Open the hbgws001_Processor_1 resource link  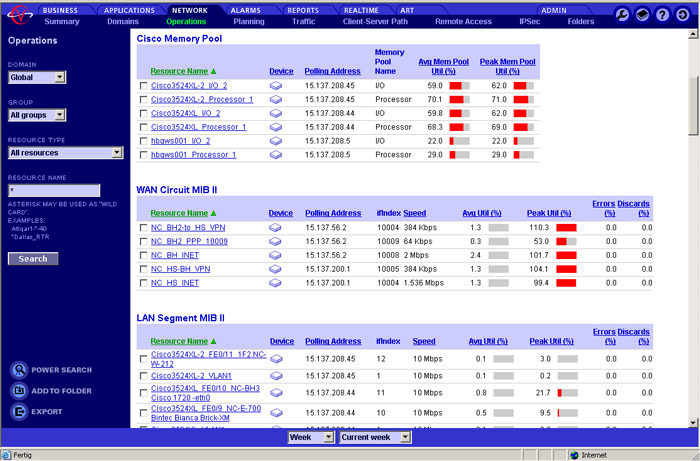[194, 155]
